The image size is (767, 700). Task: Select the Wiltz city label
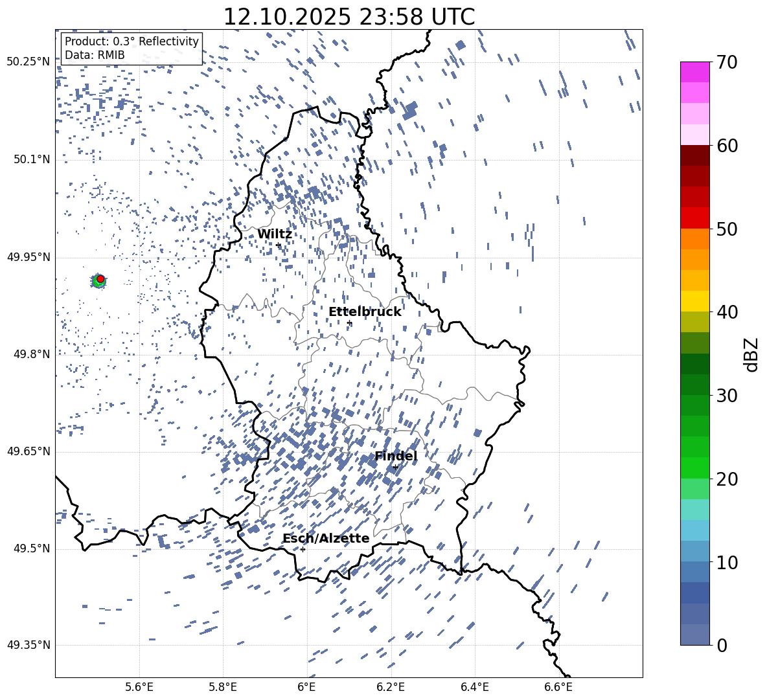coord(275,234)
